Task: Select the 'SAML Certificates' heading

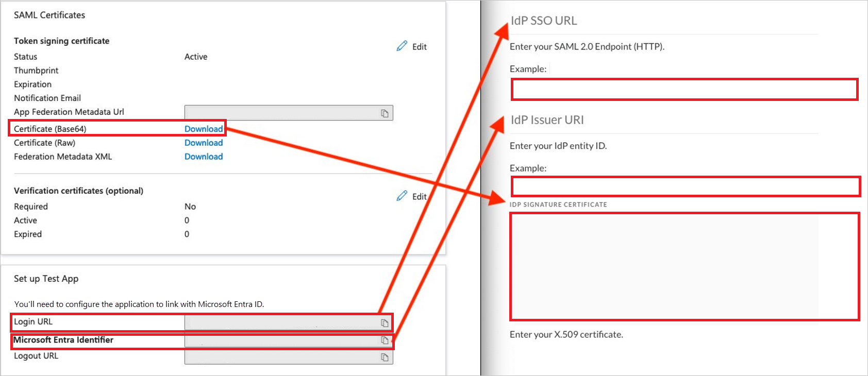Action: [49, 15]
